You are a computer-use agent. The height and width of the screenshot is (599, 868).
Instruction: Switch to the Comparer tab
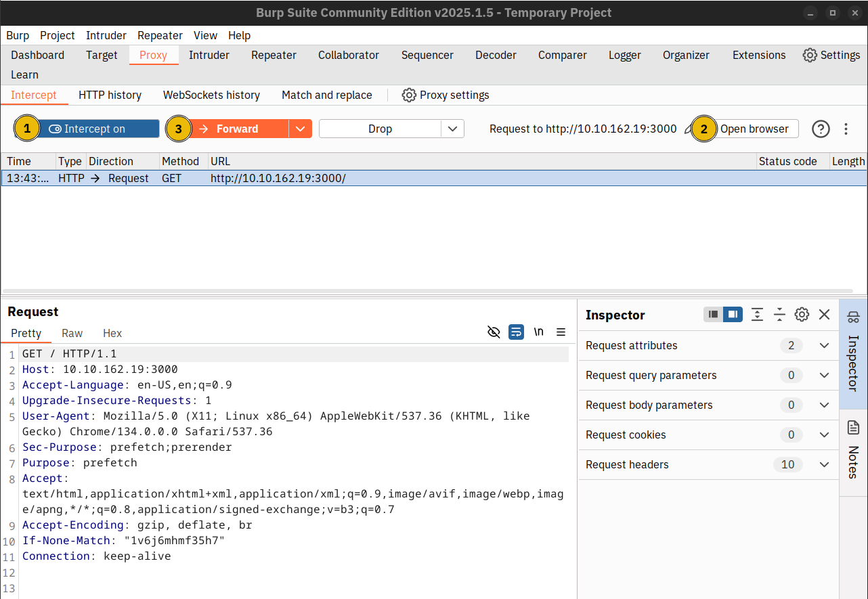coord(563,55)
